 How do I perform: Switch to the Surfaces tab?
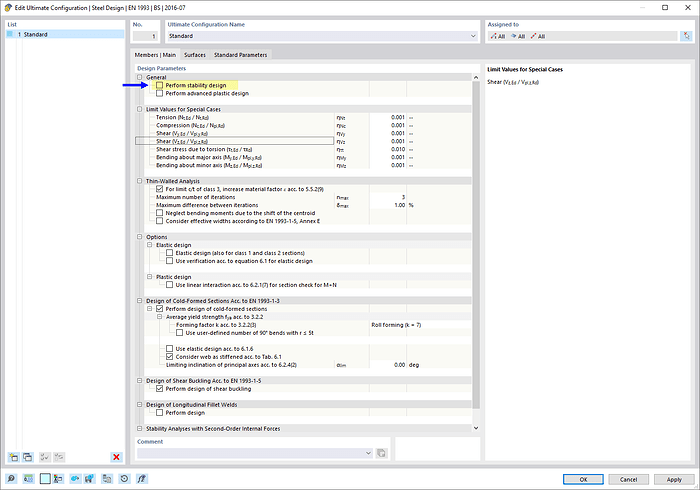click(x=194, y=54)
